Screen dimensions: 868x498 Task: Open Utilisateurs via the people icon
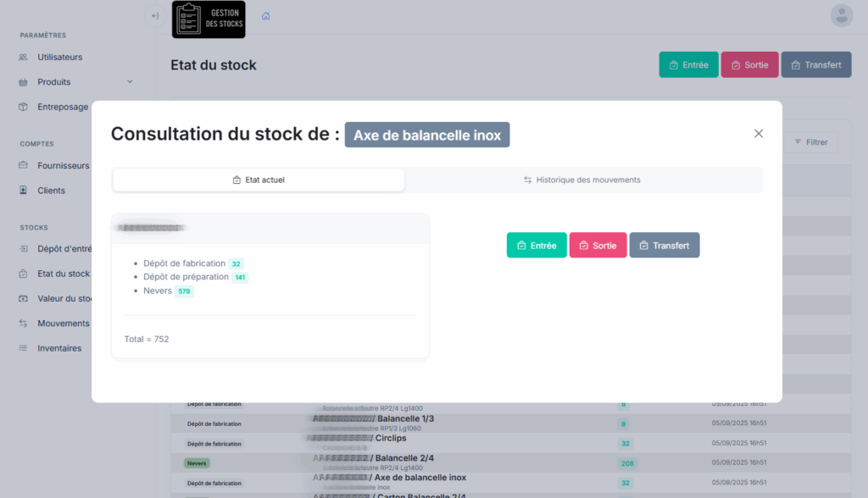click(24, 57)
